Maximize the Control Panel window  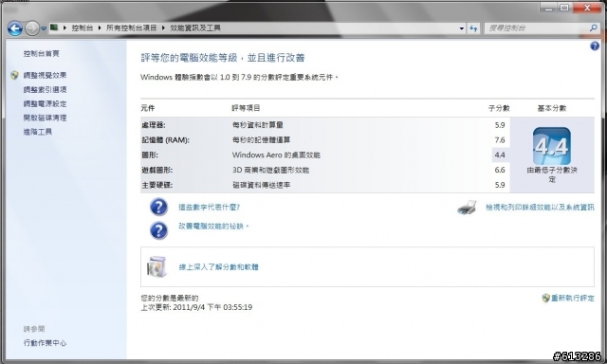(x=564, y=8)
